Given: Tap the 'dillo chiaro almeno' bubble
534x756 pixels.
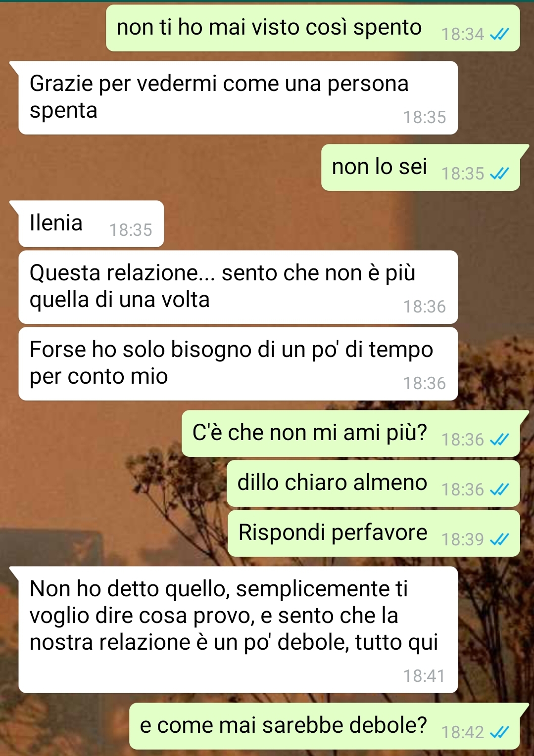Looking at the screenshot, I should click(x=373, y=484).
